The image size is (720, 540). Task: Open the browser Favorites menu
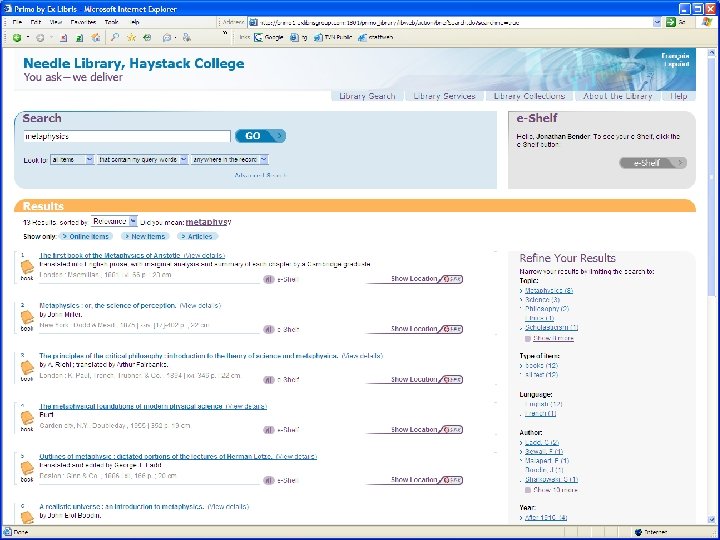[83, 22]
